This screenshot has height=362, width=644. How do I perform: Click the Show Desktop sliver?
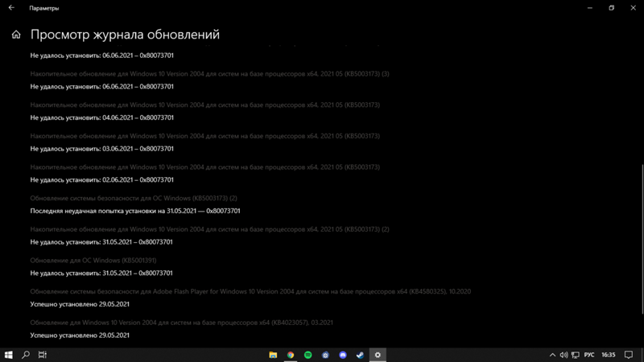pos(642,355)
